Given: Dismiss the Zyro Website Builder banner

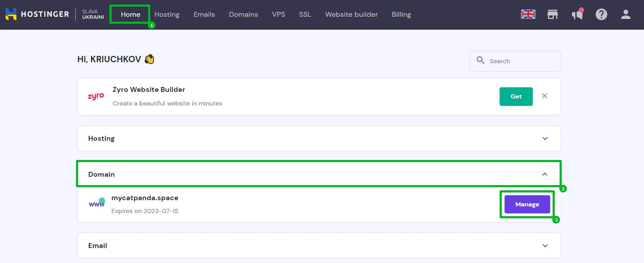Looking at the screenshot, I should (544, 96).
